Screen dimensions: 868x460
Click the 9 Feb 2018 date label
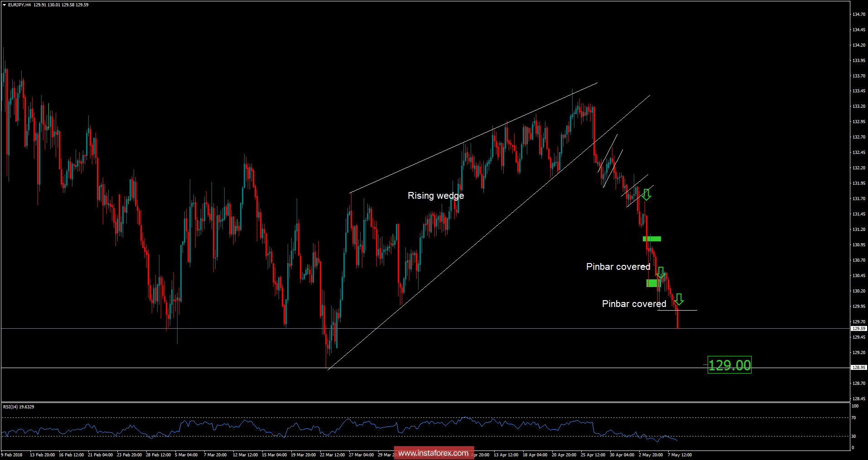coord(12,455)
